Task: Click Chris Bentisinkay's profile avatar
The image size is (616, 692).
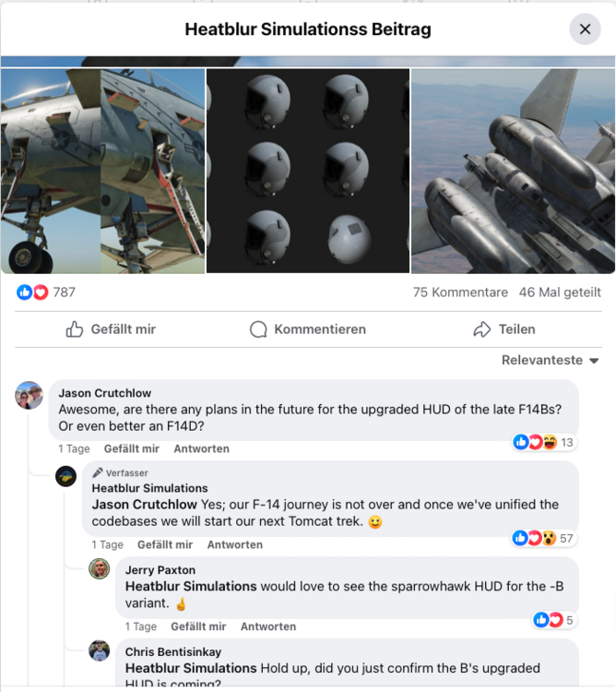Action: coord(99,650)
